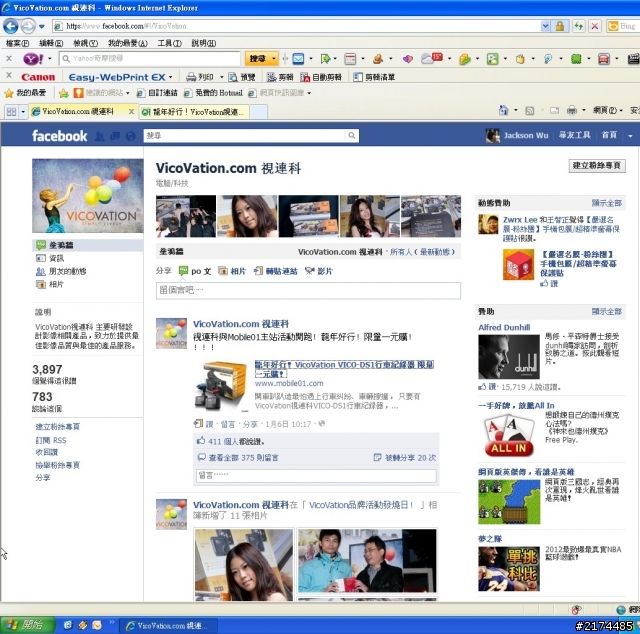
Task: Click the browser Forward arrow button
Action: (28, 27)
